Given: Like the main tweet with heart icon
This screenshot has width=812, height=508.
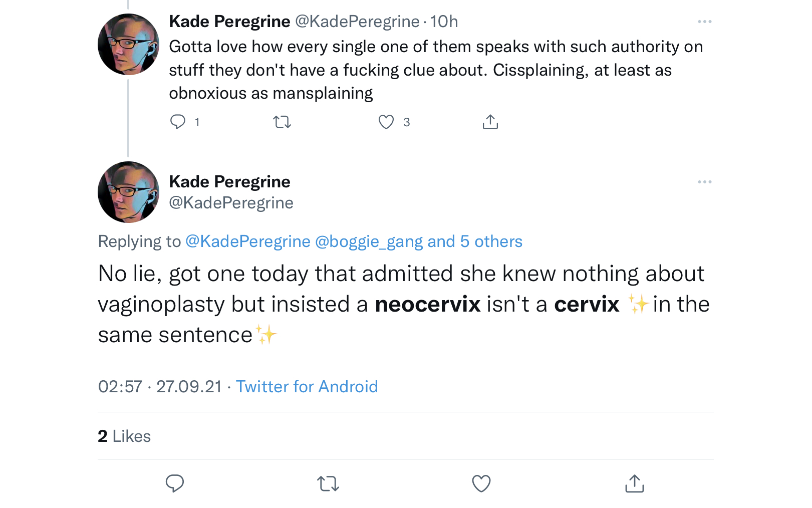Looking at the screenshot, I should 481,483.
